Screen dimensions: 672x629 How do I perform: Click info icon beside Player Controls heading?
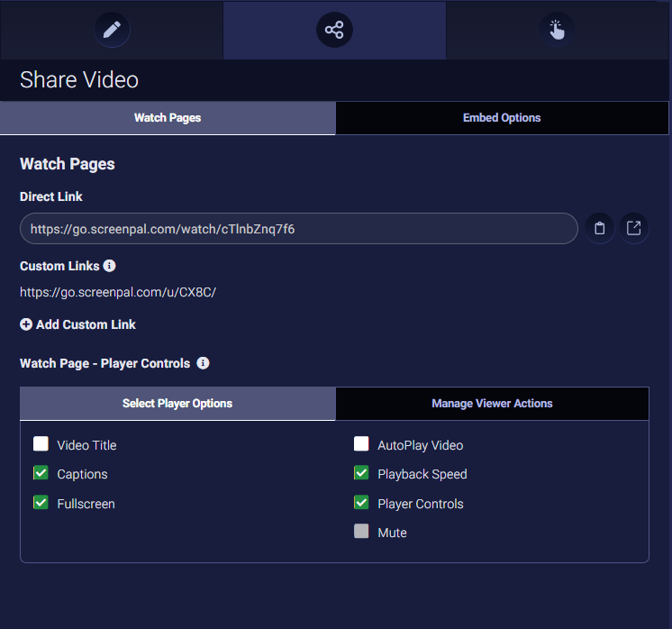pos(203,363)
